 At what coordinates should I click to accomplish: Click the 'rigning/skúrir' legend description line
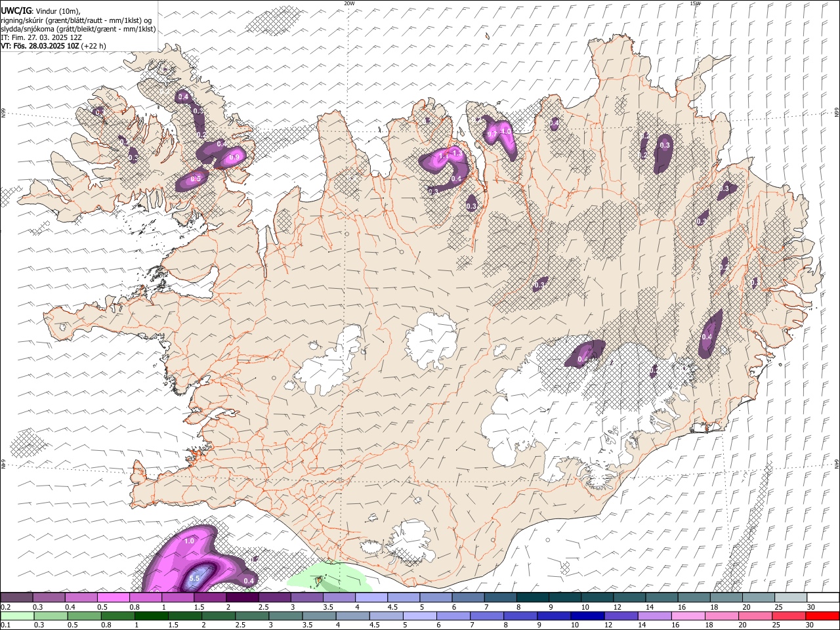pos(76,20)
